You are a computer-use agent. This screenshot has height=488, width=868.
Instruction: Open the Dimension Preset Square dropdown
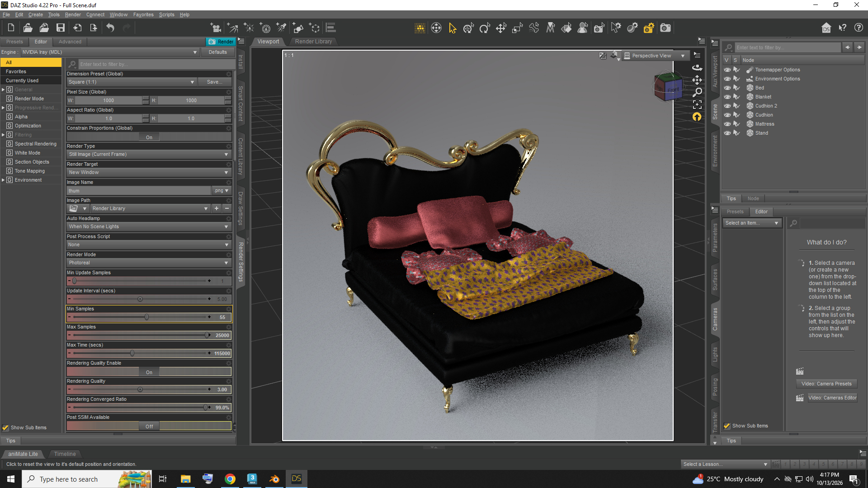pos(132,82)
